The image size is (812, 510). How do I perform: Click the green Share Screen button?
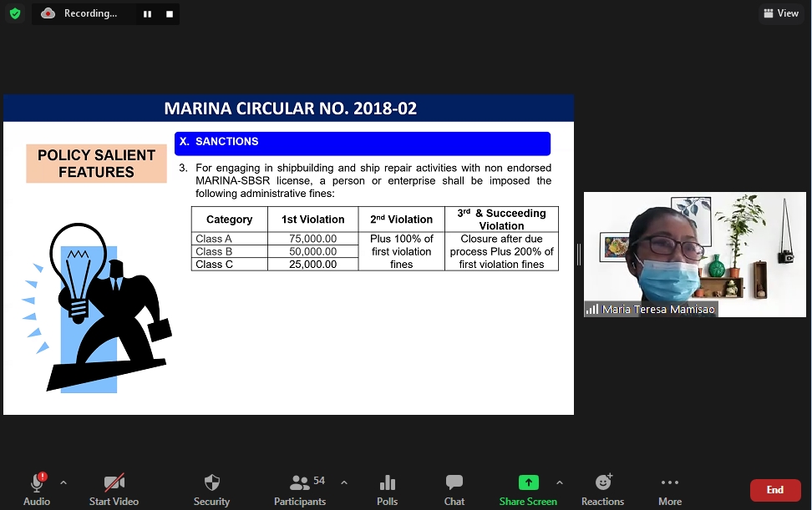pyautogui.click(x=528, y=489)
